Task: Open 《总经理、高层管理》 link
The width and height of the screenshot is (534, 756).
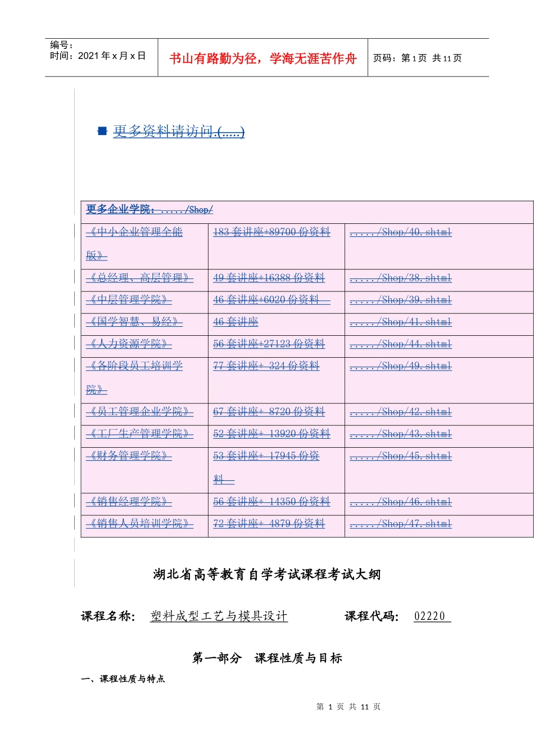Action: (x=139, y=278)
